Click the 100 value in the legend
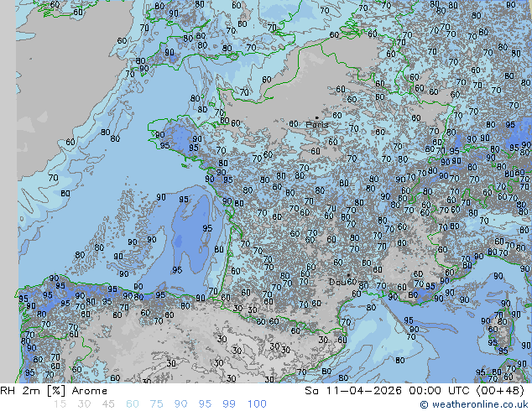The image size is (532, 411). coord(257,404)
